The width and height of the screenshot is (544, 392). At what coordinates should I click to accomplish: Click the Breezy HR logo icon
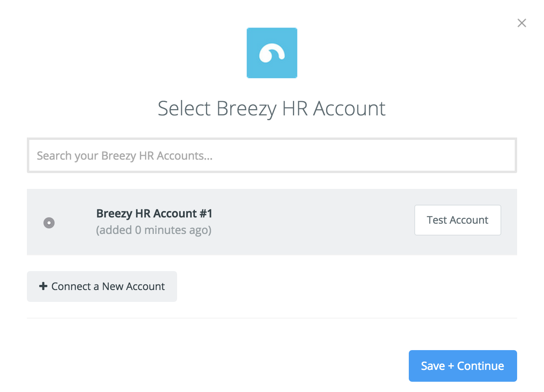pos(272,53)
